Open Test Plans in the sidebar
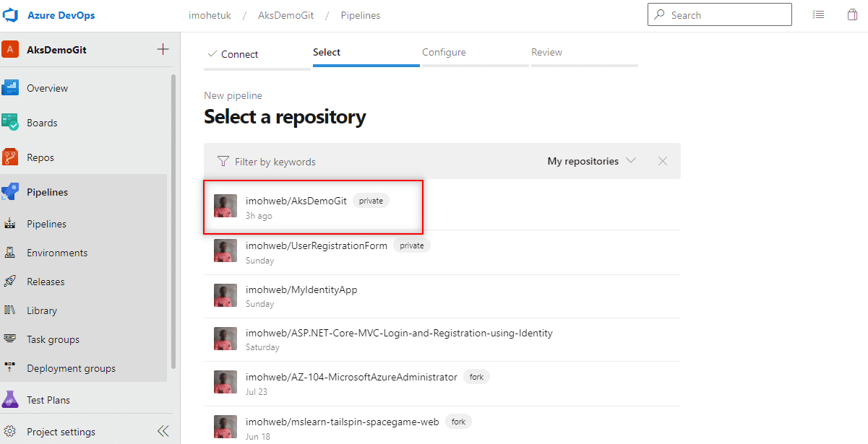 48,399
